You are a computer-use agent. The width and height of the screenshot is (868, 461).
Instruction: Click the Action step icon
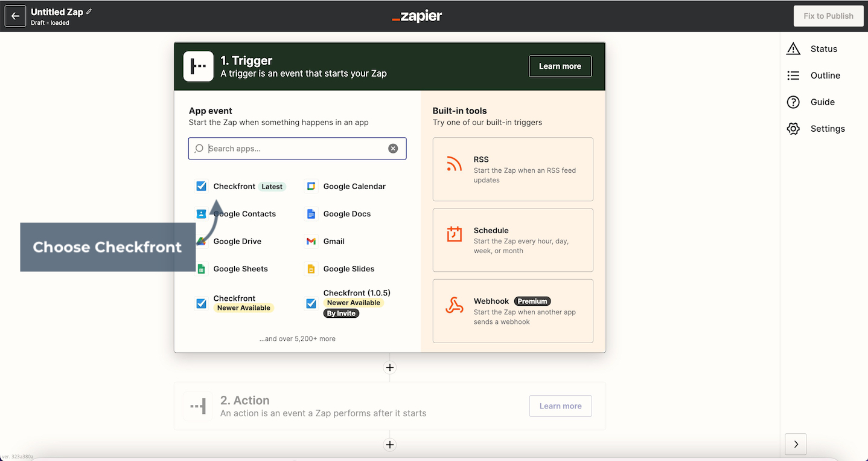198,406
